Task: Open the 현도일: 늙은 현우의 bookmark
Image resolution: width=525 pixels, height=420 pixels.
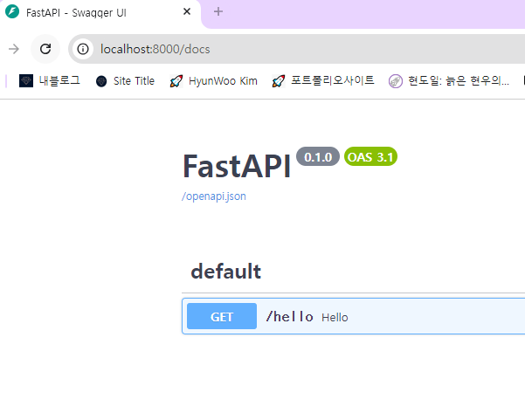Action: click(x=449, y=81)
